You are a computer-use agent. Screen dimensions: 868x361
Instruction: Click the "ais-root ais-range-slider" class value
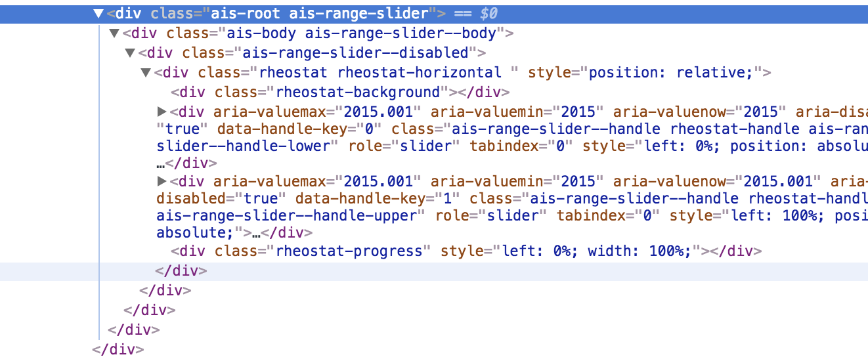click(x=319, y=13)
